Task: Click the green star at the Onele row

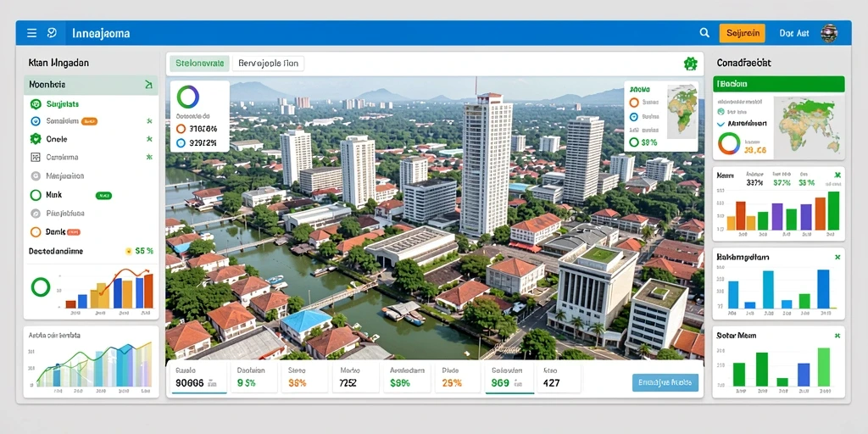Action: click(x=149, y=139)
